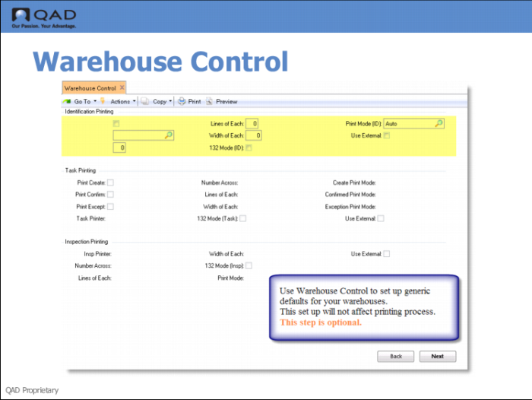The width and height of the screenshot is (532, 400).
Task: Click the QAD Proprietary footer text
Action: pyautogui.click(x=32, y=390)
